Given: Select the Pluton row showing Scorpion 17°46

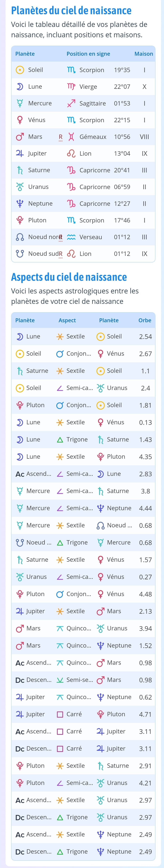Looking at the screenshot, I should tap(83, 220).
